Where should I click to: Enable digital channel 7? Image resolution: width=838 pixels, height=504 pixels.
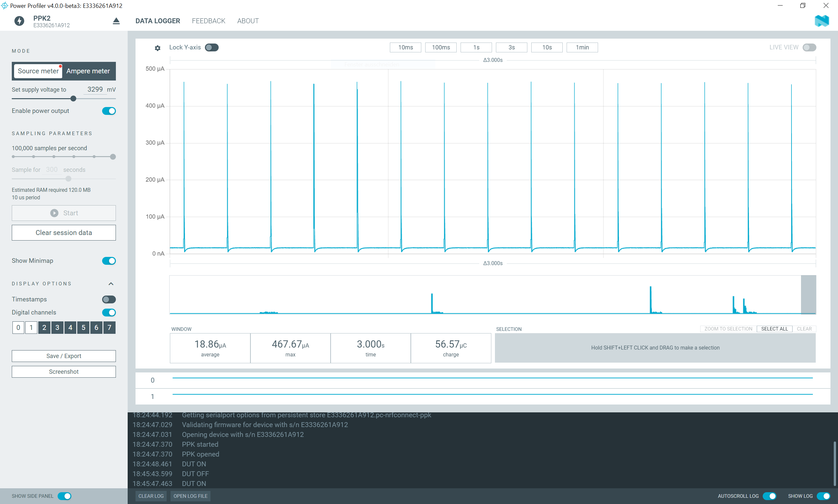109,327
